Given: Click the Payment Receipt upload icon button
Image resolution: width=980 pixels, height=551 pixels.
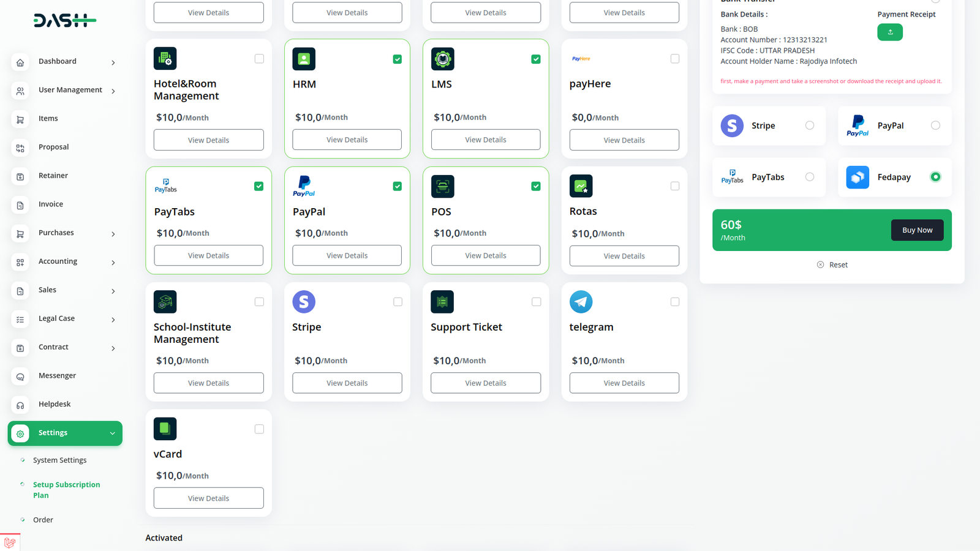Looking at the screenshot, I should 889,32.
